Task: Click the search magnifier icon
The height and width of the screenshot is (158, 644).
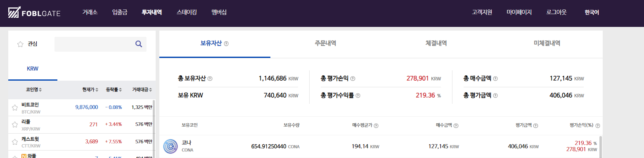Action: click(x=139, y=44)
